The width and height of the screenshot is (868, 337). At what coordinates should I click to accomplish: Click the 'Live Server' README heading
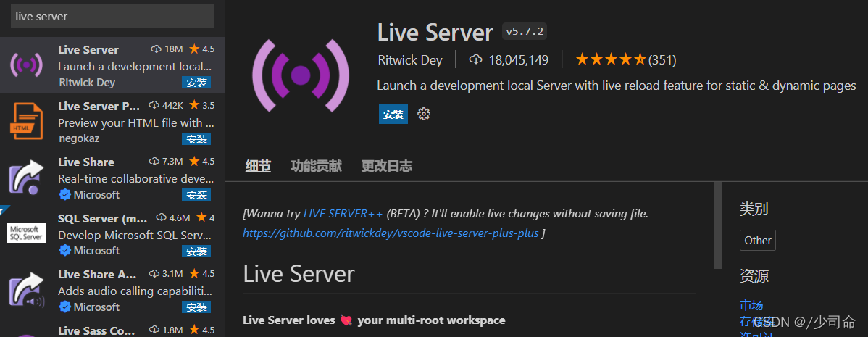299,274
